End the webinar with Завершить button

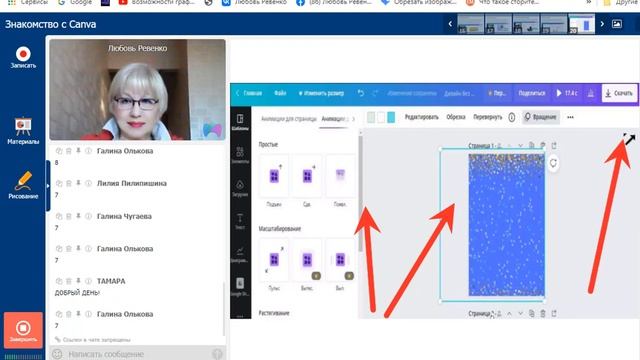[23, 330]
